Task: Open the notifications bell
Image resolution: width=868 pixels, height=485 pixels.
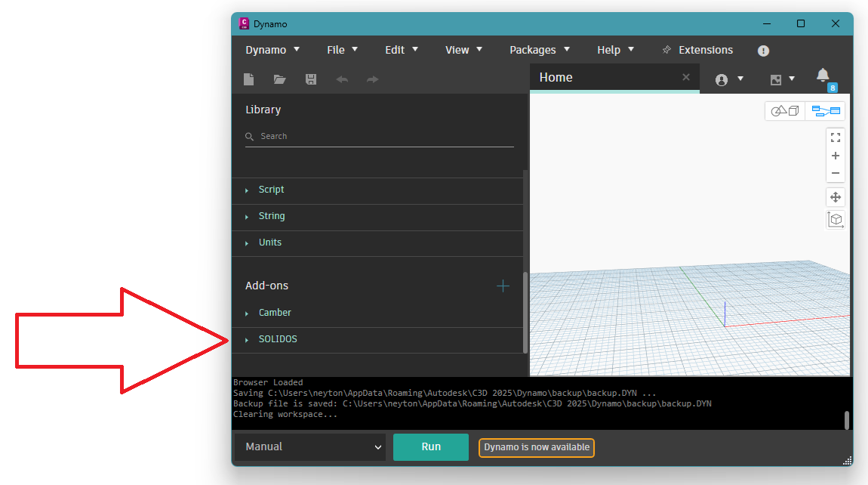Action: pos(823,76)
